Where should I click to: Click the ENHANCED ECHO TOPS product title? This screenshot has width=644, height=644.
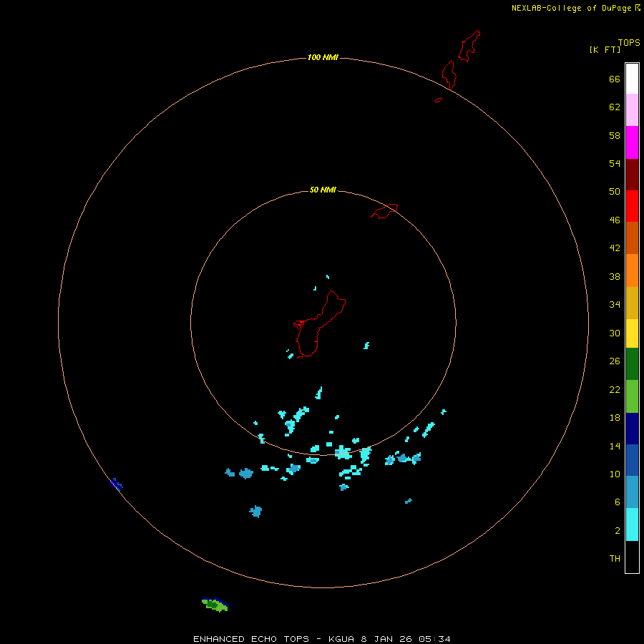tap(251, 639)
